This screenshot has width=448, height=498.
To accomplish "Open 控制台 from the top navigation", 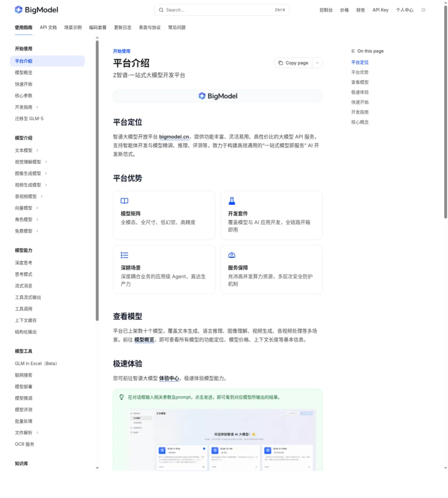I will (x=325, y=10).
